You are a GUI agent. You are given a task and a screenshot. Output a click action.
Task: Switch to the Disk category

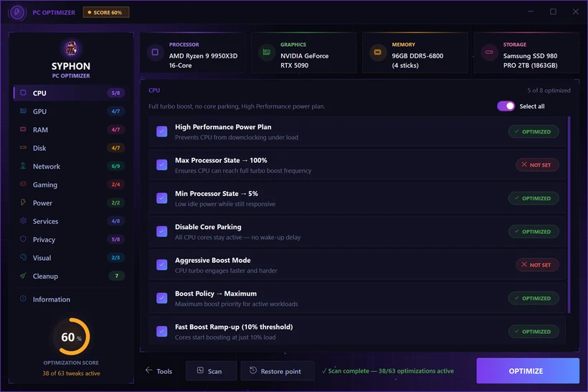70,148
